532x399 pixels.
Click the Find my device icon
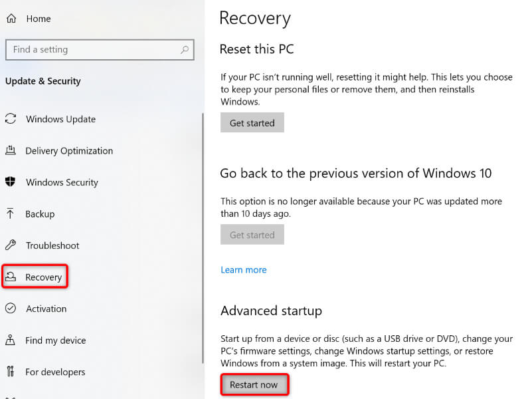click(11, 340)
